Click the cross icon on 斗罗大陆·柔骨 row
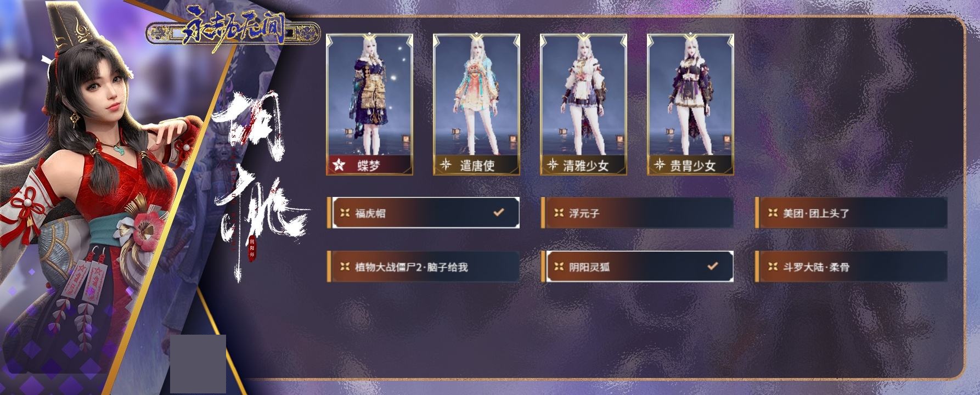 pyautogui.click(x=773, y=267)
